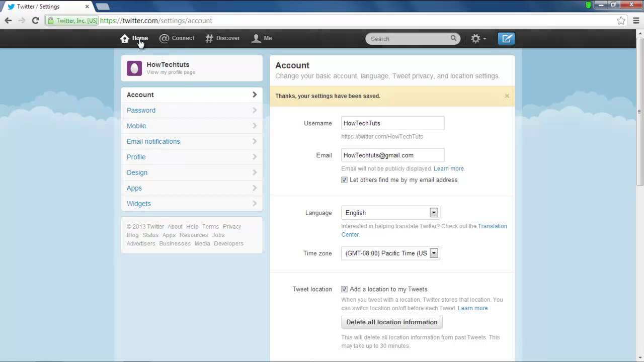Click the browser address bar URL
Screen dimensions: 644x362
pyautogui.click(x=156, y=21)
